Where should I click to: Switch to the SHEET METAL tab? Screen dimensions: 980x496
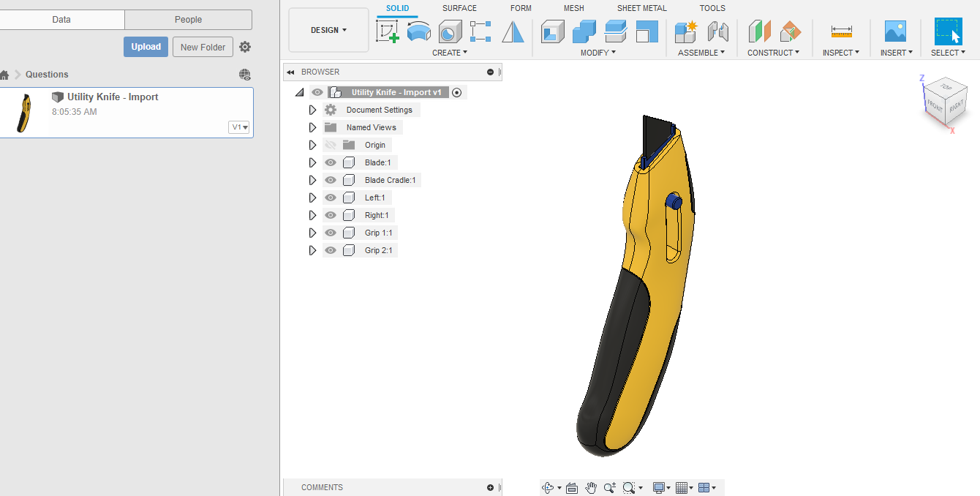click(641, 8)
